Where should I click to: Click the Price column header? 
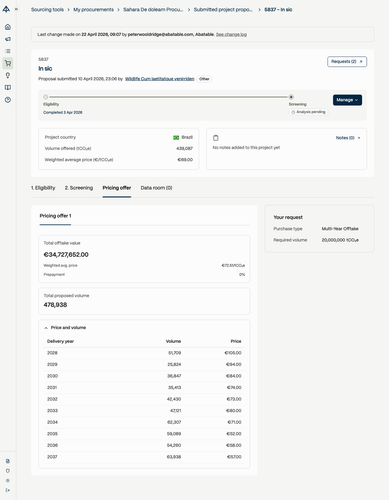(236, 341)
